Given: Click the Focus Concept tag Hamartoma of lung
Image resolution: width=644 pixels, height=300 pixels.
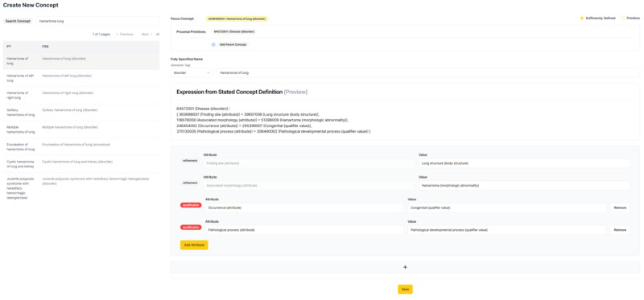Looking at the screenshot, I should coord(237,18).
